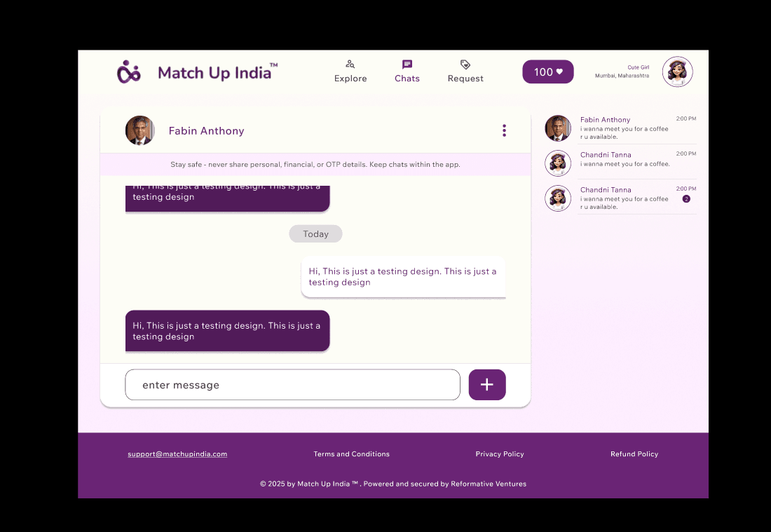Click Fabin Anthony's avatar in the chat list
Image resolution: width=771 pixels, height=532 pixels.
coord(558,128)
